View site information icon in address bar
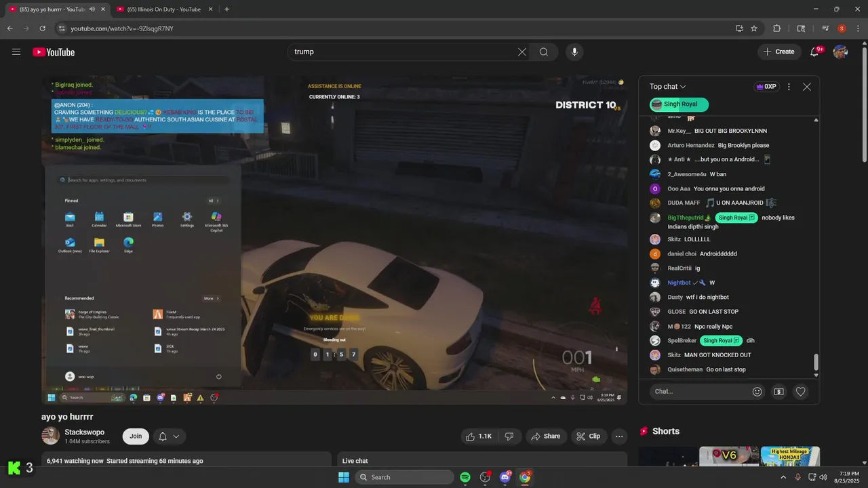The image size is (868, 488). 62,28
